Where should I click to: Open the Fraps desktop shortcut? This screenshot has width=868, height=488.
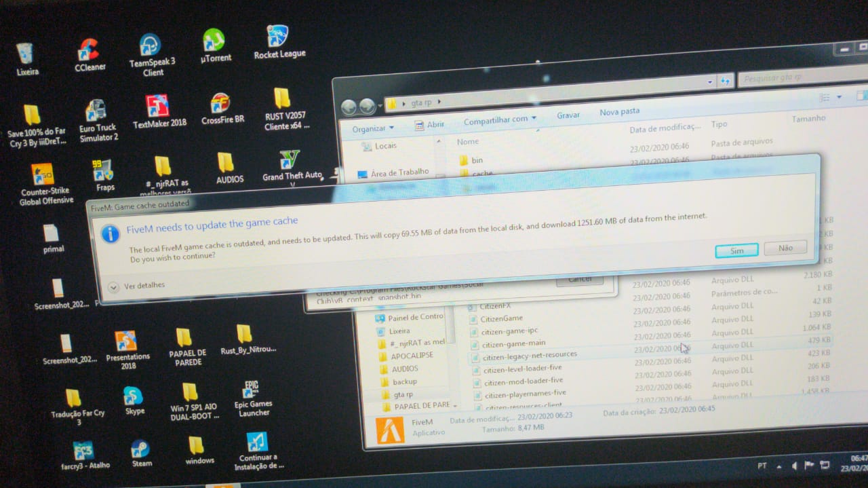pos(104,176)
